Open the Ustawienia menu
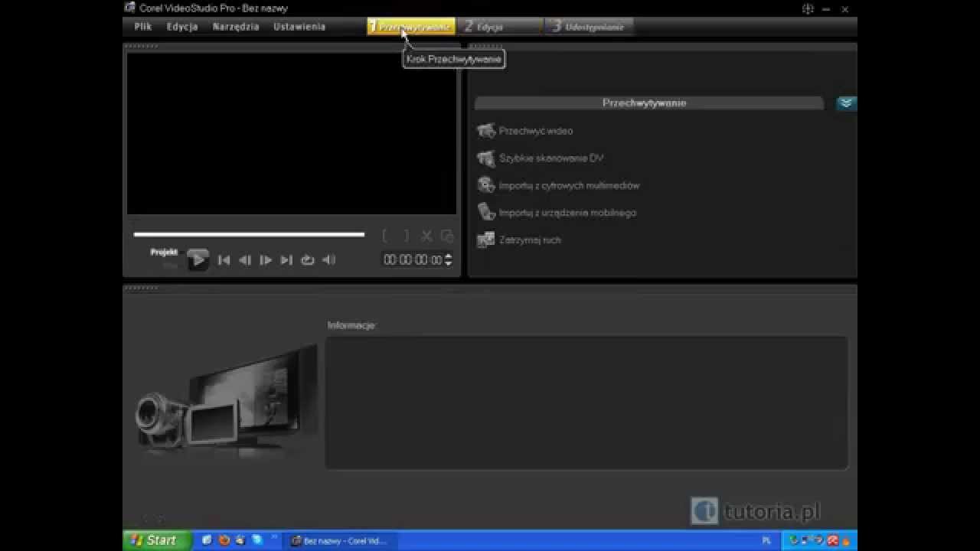Viewport: 980px width, 551px height. point(299,26)
